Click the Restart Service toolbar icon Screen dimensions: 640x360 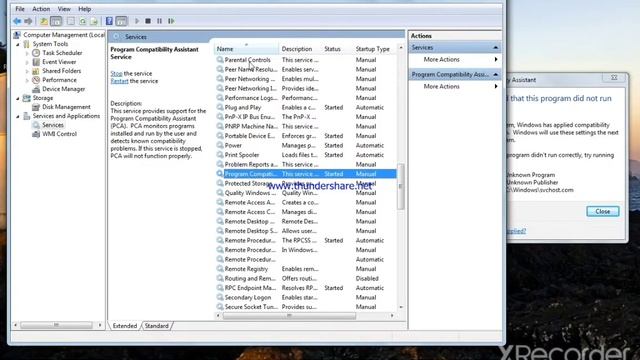tap(171, 21)
